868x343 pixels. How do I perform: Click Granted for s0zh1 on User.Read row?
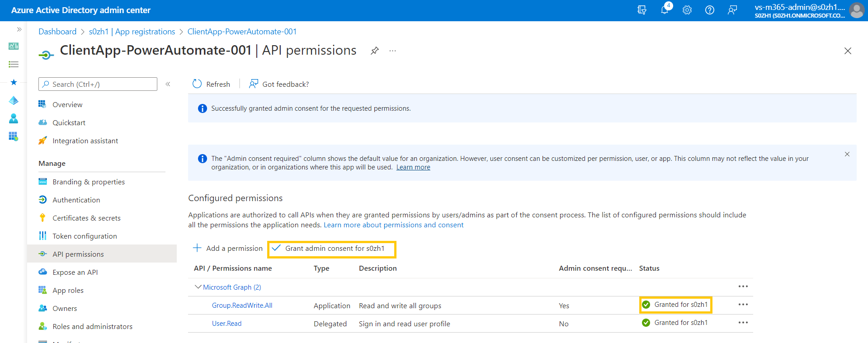[x=675, y=323]
